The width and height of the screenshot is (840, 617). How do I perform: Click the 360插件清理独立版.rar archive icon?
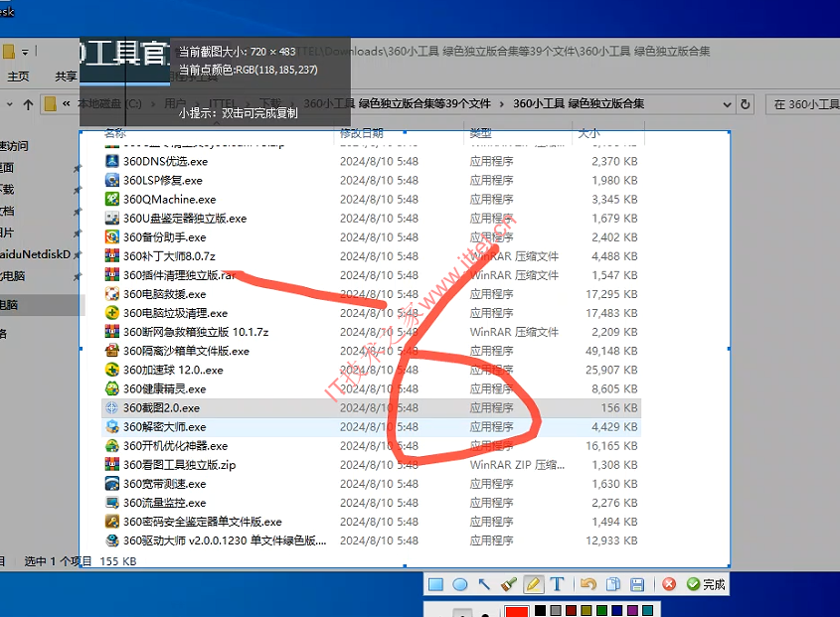click(112, 275)
